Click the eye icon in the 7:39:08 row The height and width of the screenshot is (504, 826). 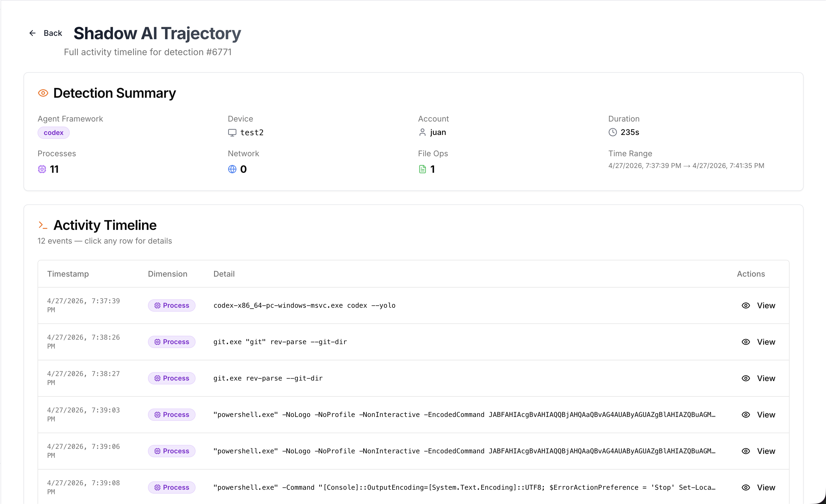(746, 487)
